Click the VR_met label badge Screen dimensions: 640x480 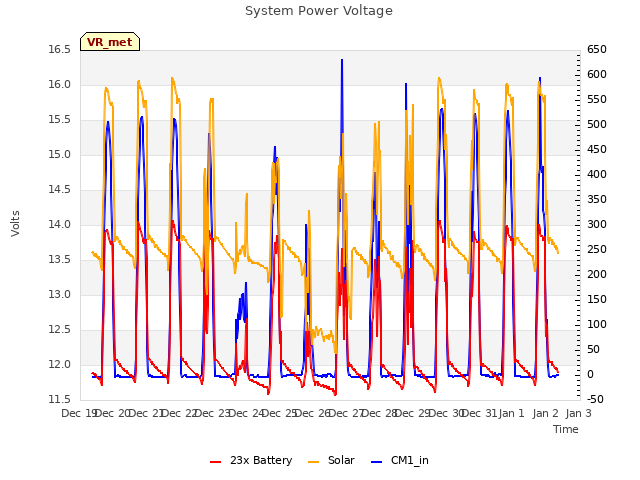(x=110, y=42)
